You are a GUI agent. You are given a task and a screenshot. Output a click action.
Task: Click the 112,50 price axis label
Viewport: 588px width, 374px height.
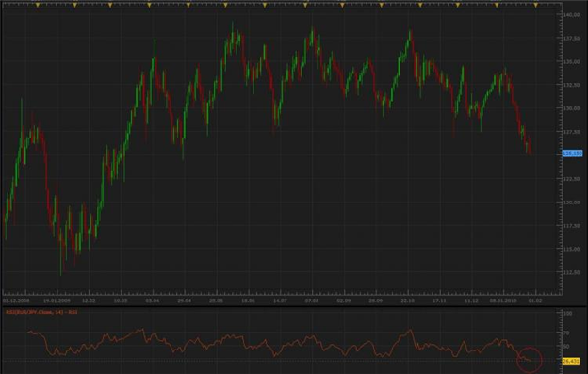click(x=571, y=272)
